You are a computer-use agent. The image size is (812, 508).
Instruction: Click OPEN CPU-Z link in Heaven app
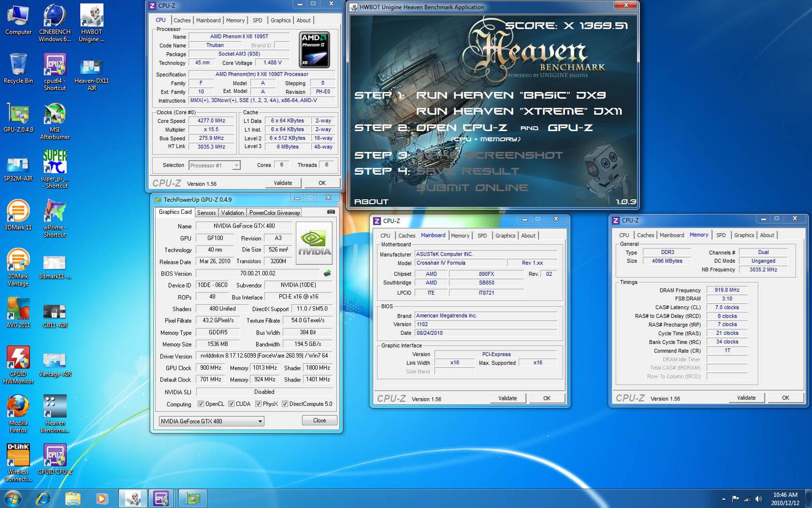[461, 128]
